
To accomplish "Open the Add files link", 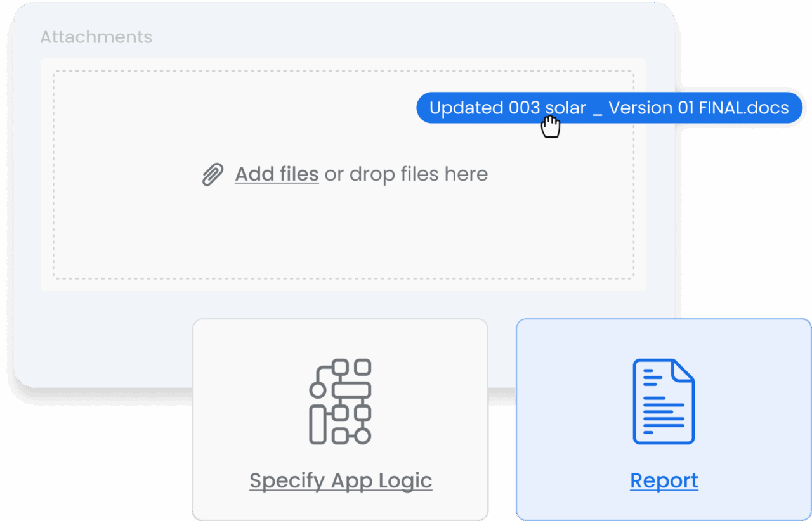I will pos(276,174).
